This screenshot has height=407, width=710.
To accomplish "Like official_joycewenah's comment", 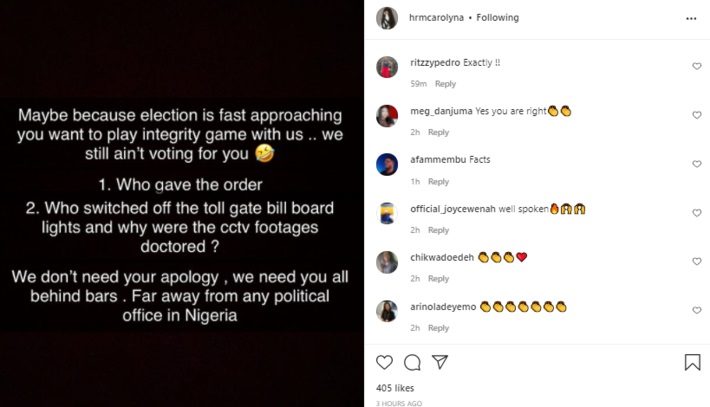I will click(697, 213).
